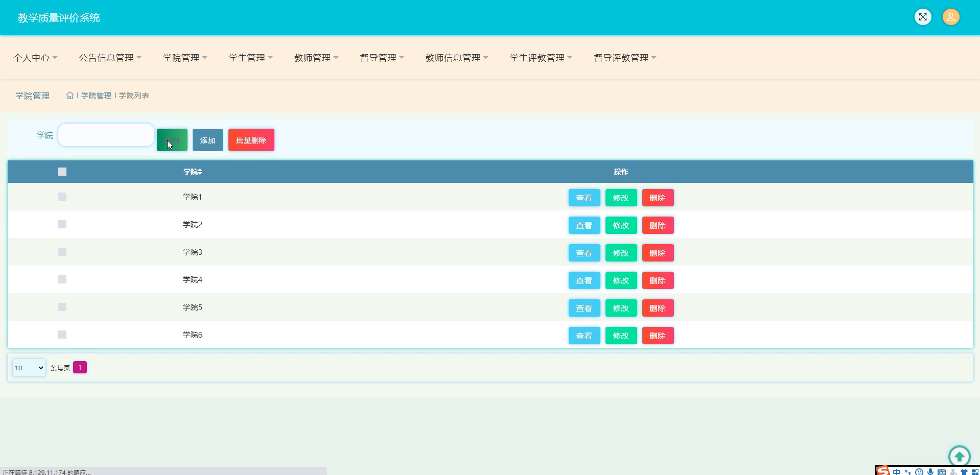Click 修改 for 学院4

pyautogui.click(x=621, y=280)
